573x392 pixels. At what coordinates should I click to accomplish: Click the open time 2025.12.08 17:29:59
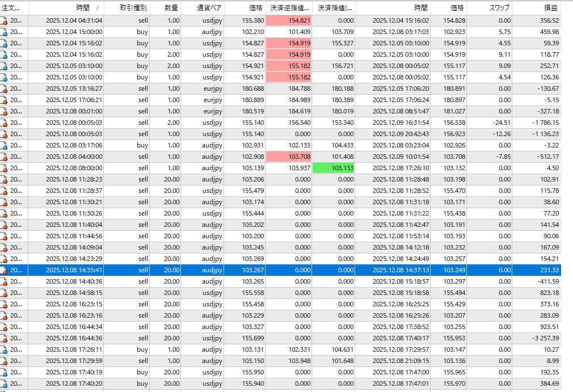pyautogui.click(x=74, y=361)
